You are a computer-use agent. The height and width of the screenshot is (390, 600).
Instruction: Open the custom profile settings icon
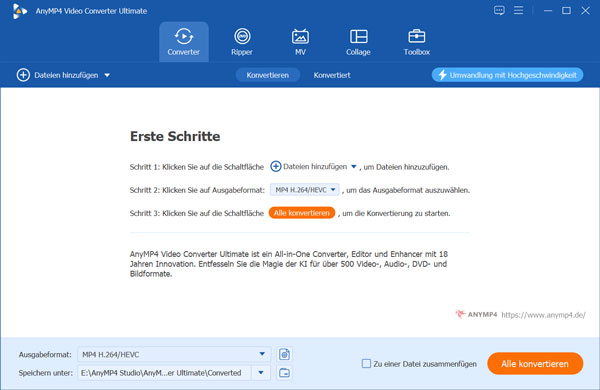(284, 354)
